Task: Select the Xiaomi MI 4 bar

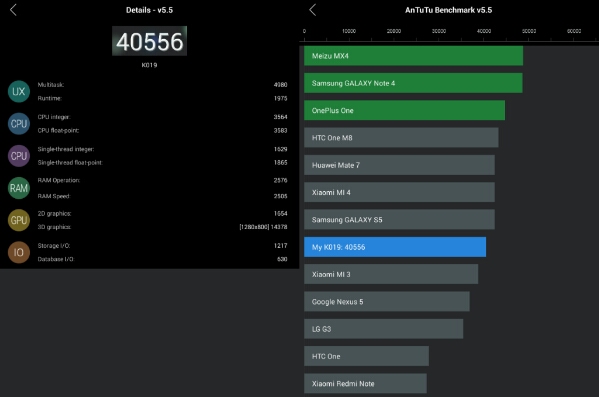Action: (399, 192)
